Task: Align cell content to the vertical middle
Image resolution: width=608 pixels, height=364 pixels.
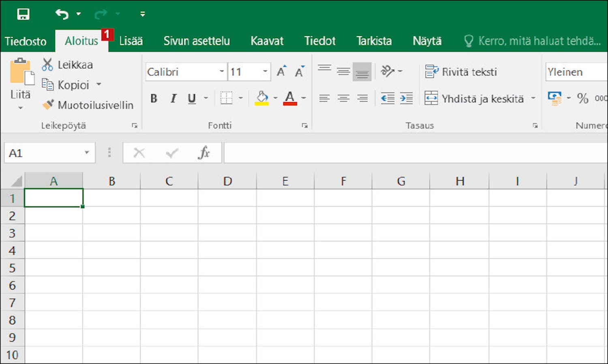Action: pos(343,72)
